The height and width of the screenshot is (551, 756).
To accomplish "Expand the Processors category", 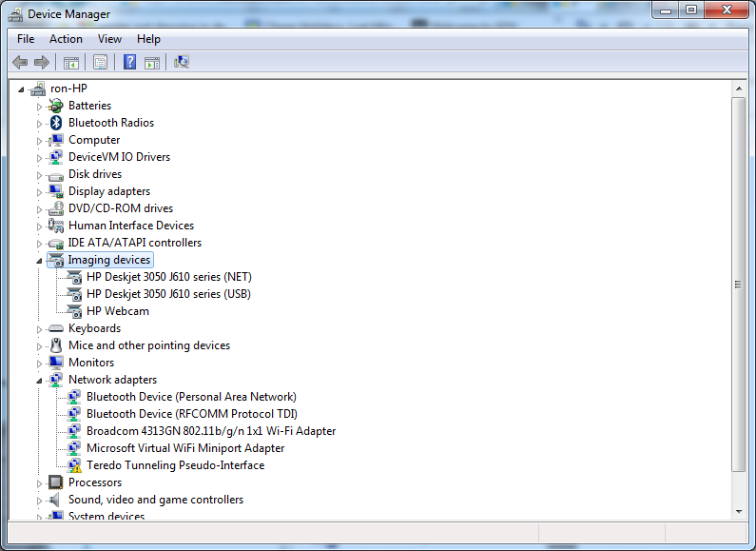I will point(40,483).
